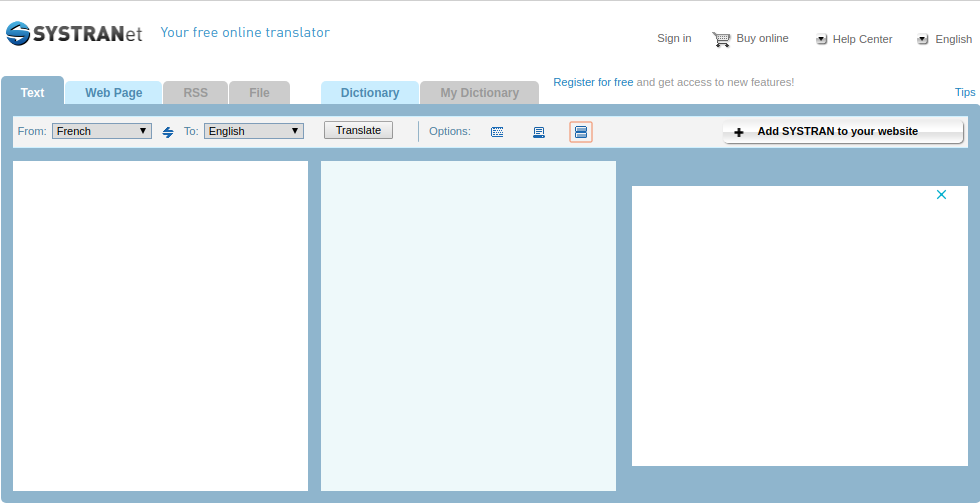
Task: Click the Register for free link
Action: [x=593, y=82]
